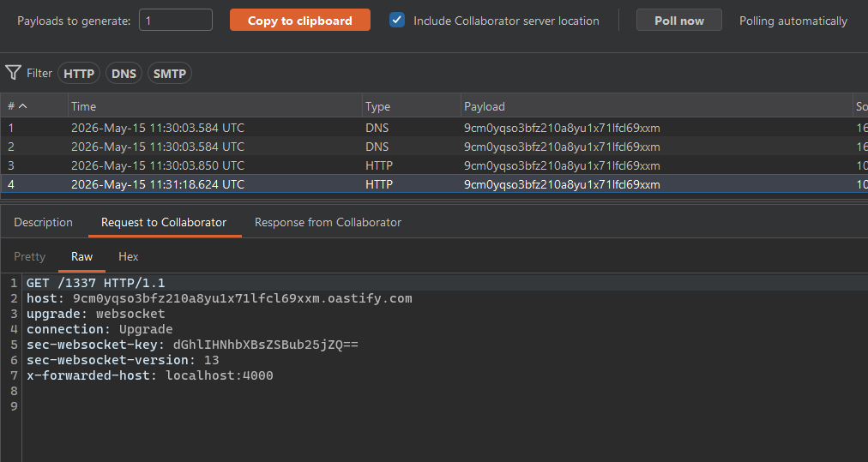Select the Pretty view tab
Image resolution: width=868 pixels, height=462 pixels.
click(29, 257)
